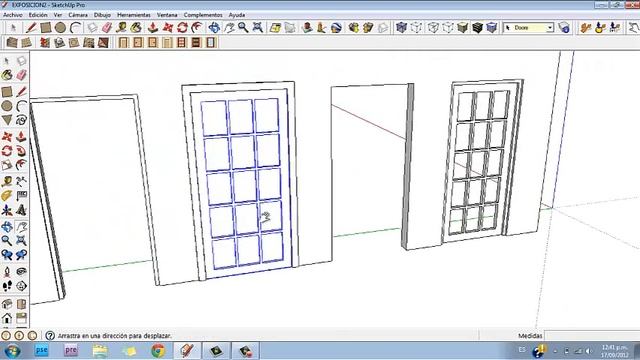Viewport: 640px width, 360px height.
Task: Pick the Rectangle tool in top toolbar
Action: (46, 28)
